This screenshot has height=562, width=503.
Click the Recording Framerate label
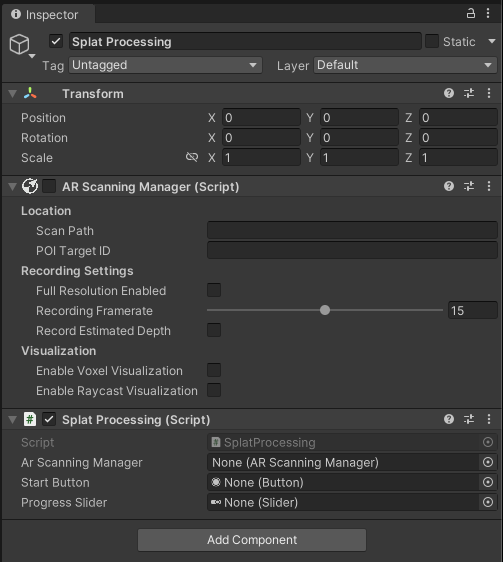click(x=94, y=311)
